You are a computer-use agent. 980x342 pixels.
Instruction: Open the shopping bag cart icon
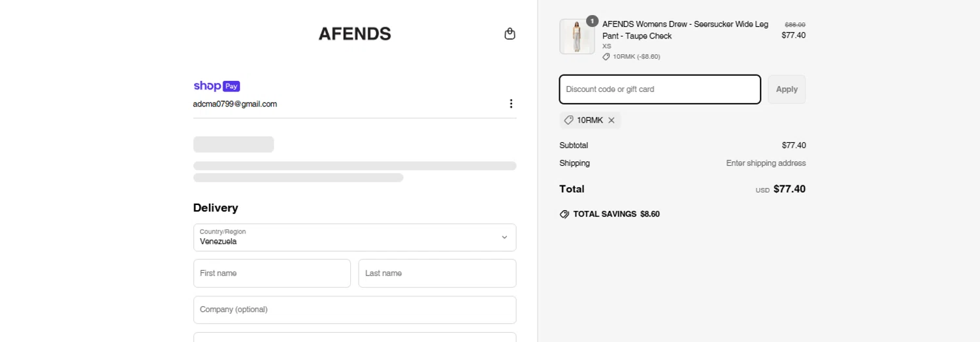pos(510,34)
